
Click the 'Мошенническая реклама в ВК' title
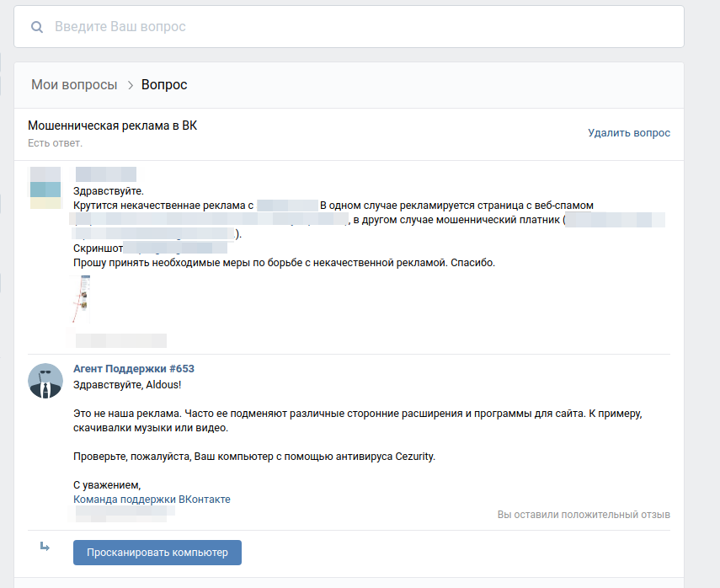click(112, 126)
